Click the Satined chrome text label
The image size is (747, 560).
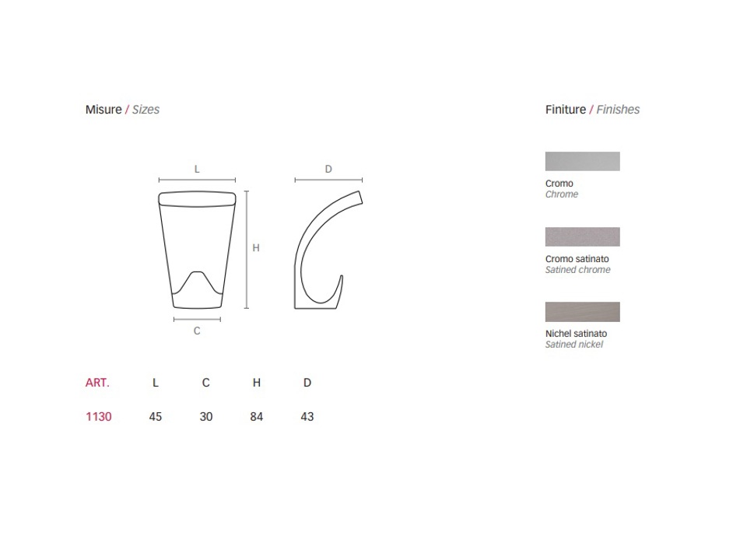[578, 270]
